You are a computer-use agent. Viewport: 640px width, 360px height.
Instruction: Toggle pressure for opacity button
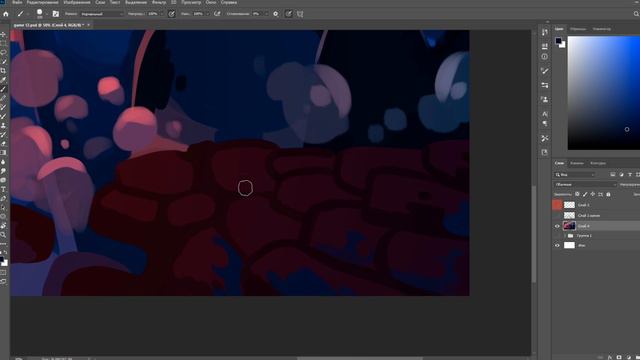point(171,14)
